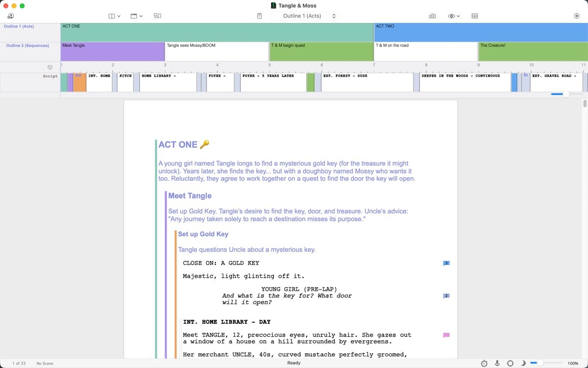Select the Outline 2 (Sequences) row label

point(27,46)
